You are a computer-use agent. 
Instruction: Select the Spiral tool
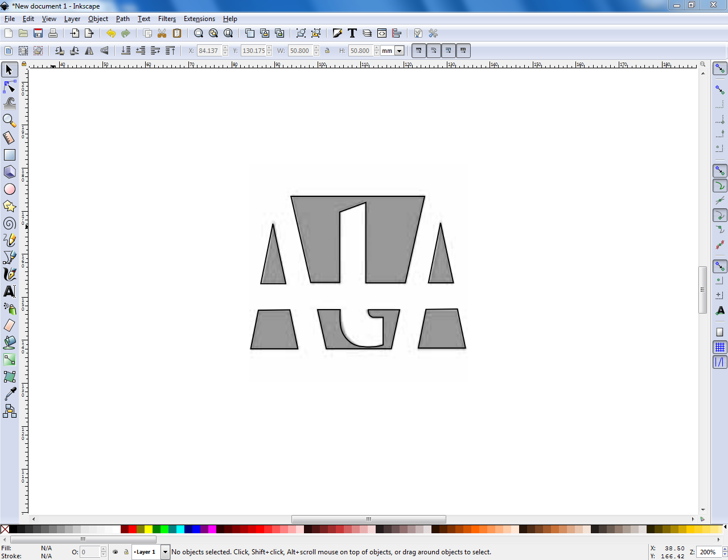point(9,223)
